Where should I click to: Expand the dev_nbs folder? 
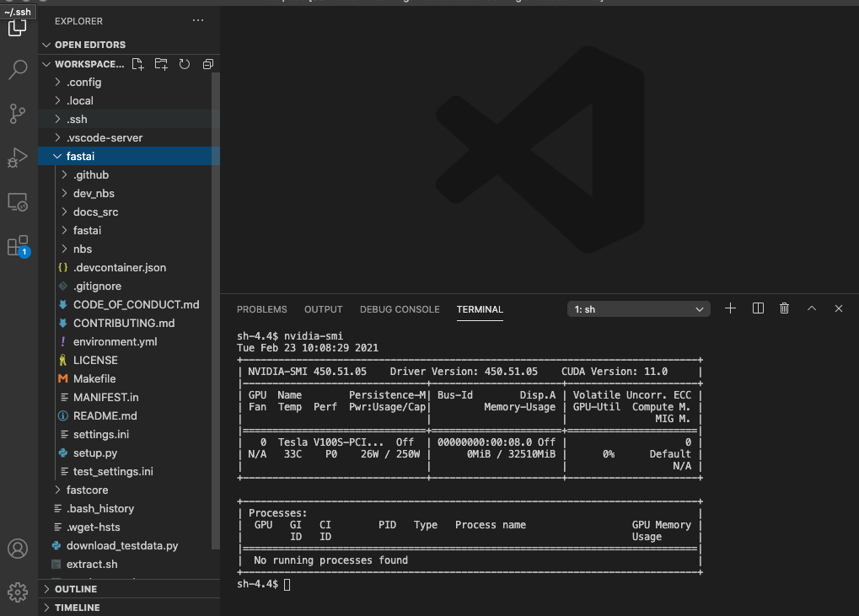pyautogui.click(x=129, y=194)
